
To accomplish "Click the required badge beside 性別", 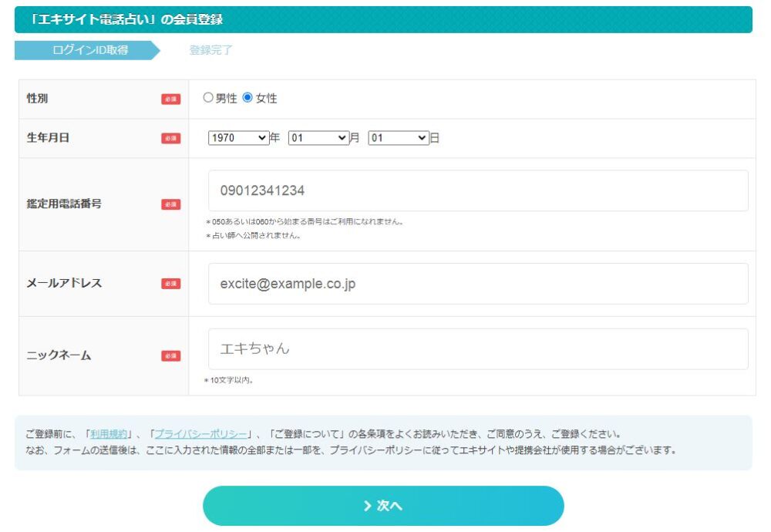I will click(x=170, y=99).
